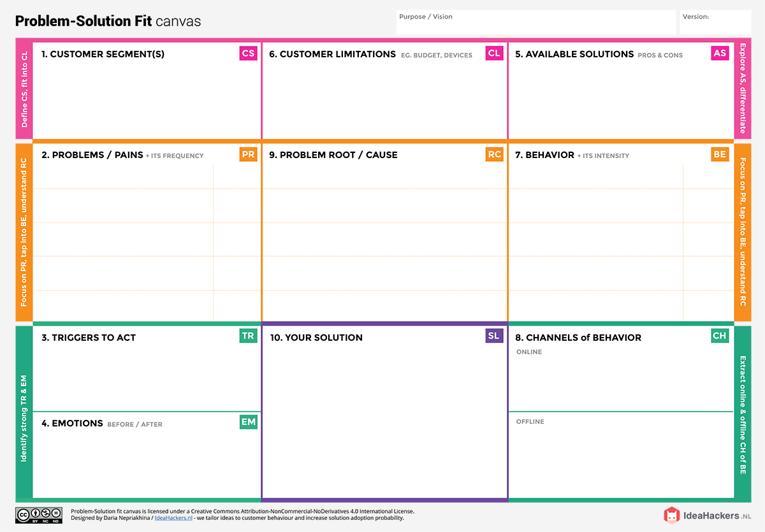The image size is (765, 532).
Task: Click the Offline channels section label
Action: point(530,422)
